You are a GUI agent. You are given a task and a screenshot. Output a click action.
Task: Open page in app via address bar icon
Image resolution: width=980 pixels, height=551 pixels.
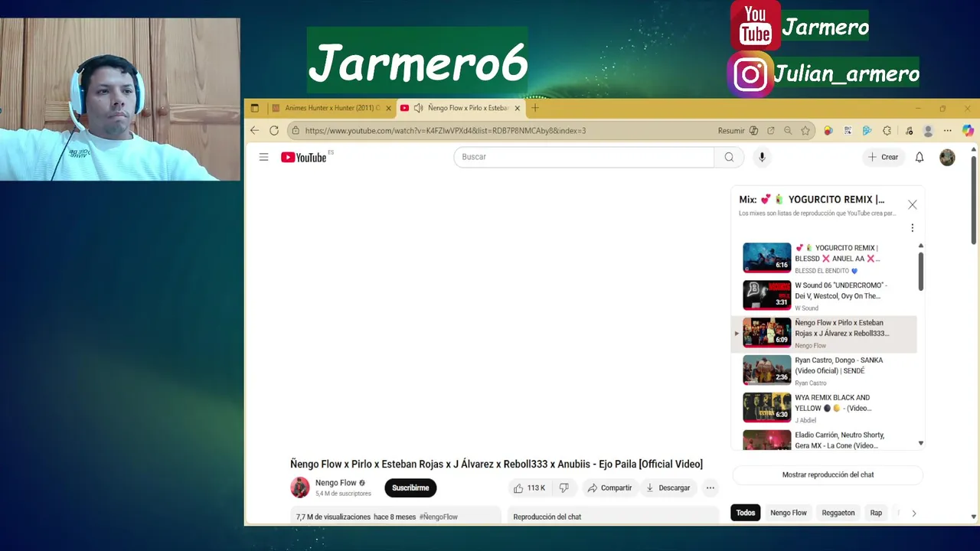pos(770,131)
